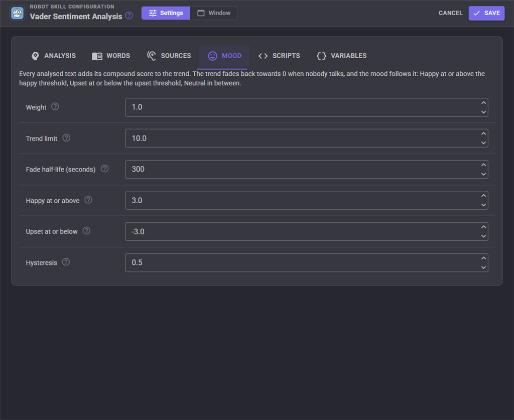Open the Scripts tab
The image size is (514, 420).
[279, 56]
